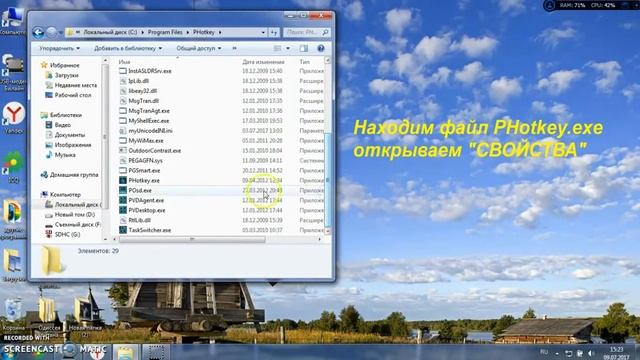Select file MsgTran.dll
The height and width of the screenshot is (360, 640).
[143, 100]
